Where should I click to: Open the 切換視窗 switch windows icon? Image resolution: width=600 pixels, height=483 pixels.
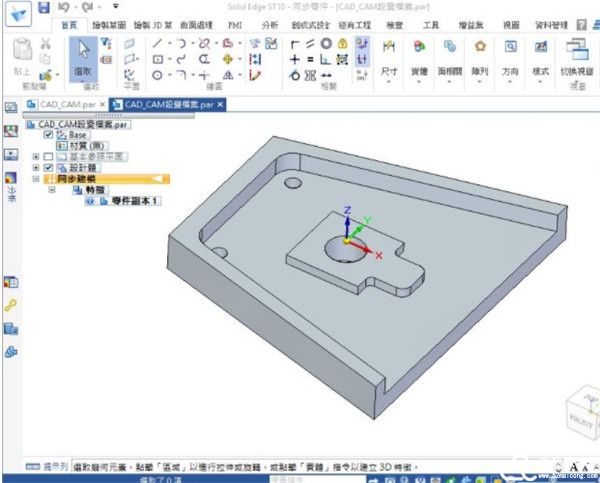click(x=575, y=52)
